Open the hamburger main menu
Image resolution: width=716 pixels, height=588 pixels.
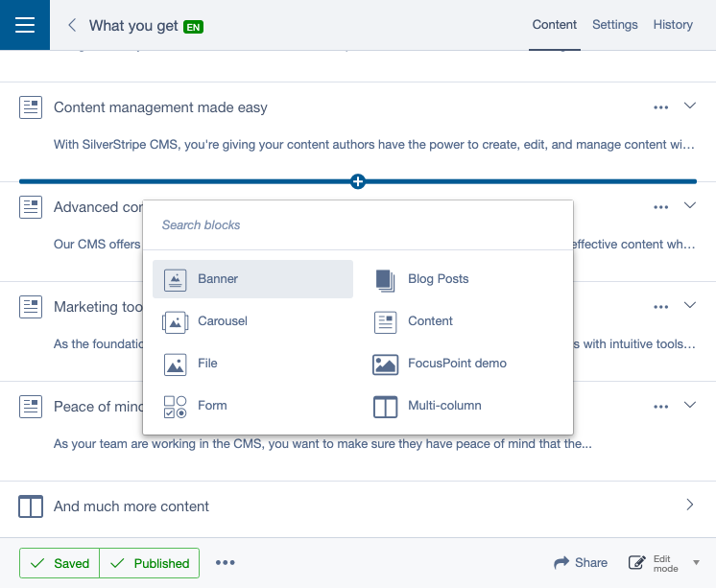coord(25,25)
